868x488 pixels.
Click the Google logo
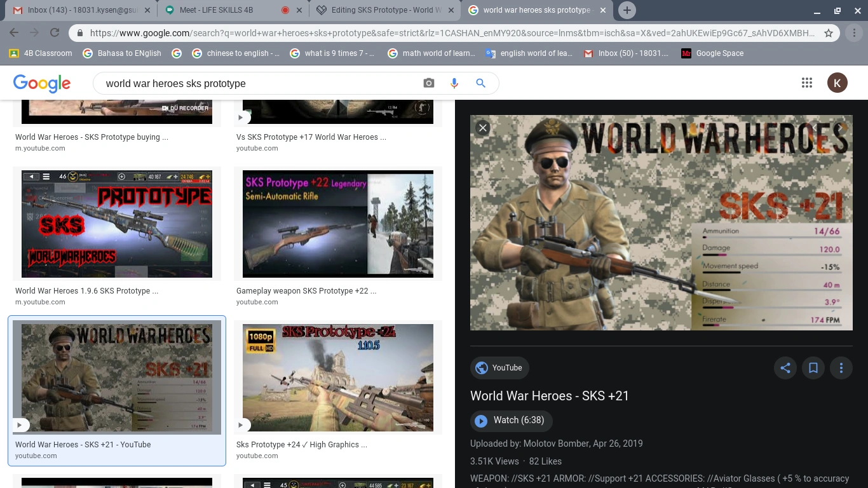42,83
